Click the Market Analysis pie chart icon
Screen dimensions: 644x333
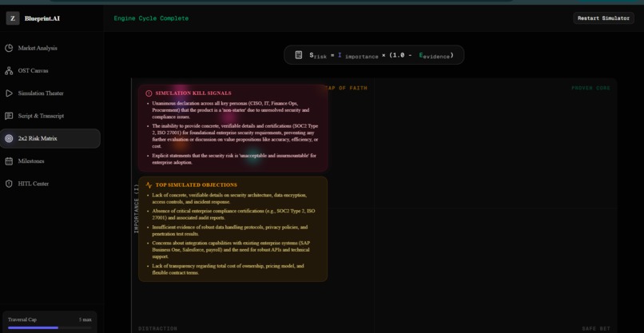pos(9,48)
